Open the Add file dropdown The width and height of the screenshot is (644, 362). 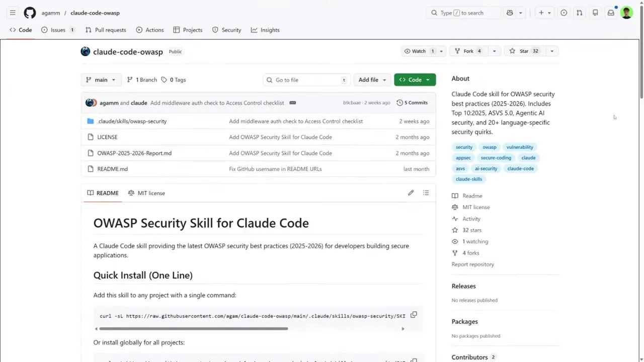tap(372, 79)
